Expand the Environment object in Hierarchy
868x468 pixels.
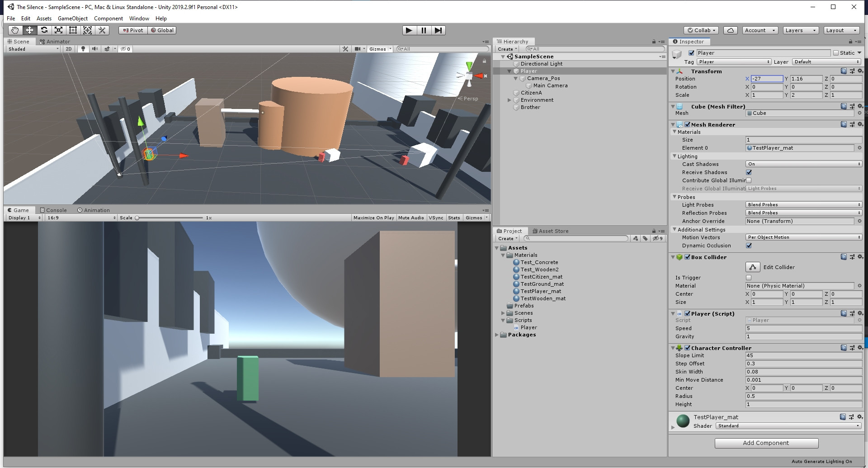(509, 100)
